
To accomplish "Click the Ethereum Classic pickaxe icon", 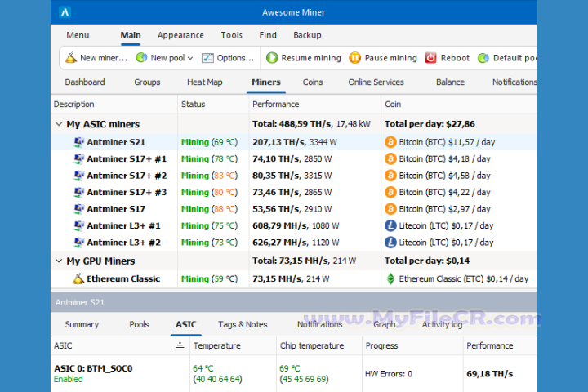I will click(78, 278).
